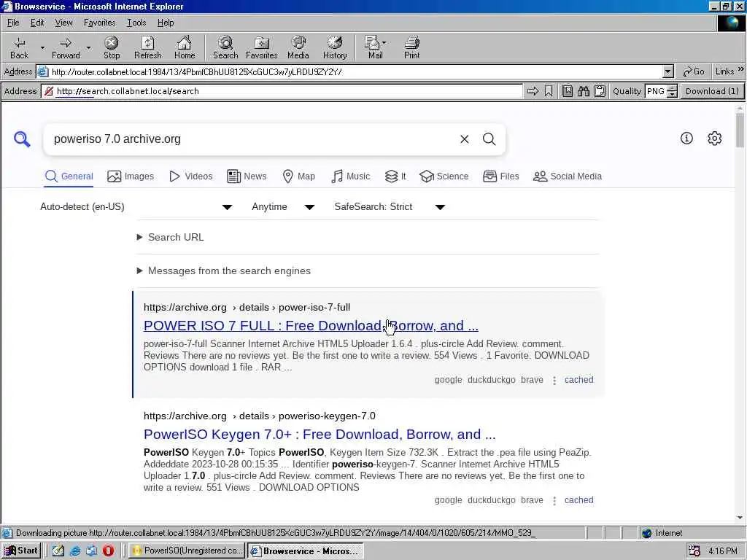Clear the search query with the X
The height and width of the screenshot is (560, 747).
[465, 139]
